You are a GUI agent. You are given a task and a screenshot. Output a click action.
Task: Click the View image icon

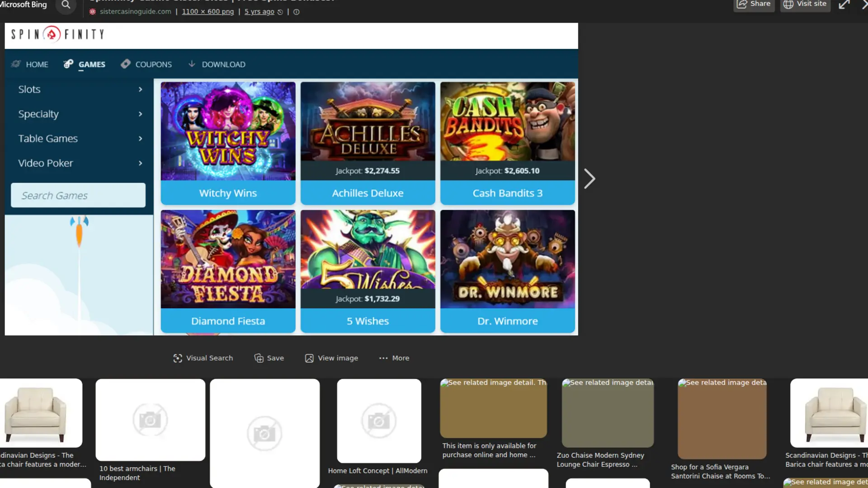[309, 358]
